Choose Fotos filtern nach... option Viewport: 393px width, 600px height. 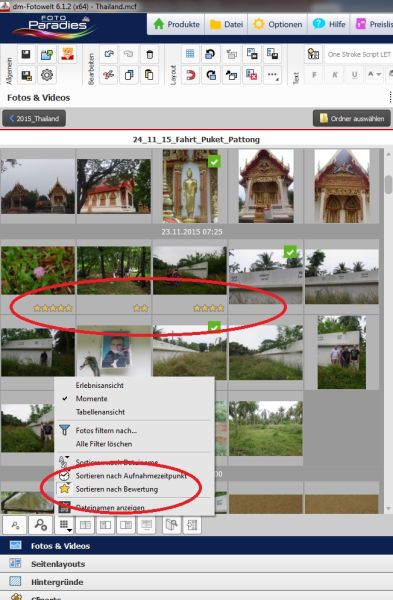point(106,430)
